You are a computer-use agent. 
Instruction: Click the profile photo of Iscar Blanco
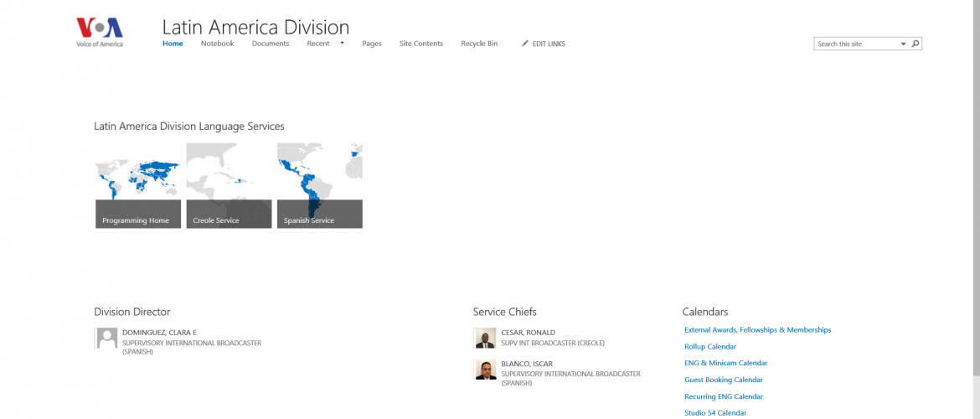485,369
